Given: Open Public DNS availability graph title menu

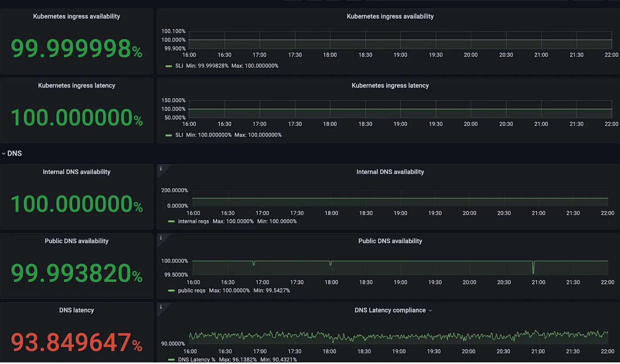Looking at the screenshot, I should tap(390, 241).
